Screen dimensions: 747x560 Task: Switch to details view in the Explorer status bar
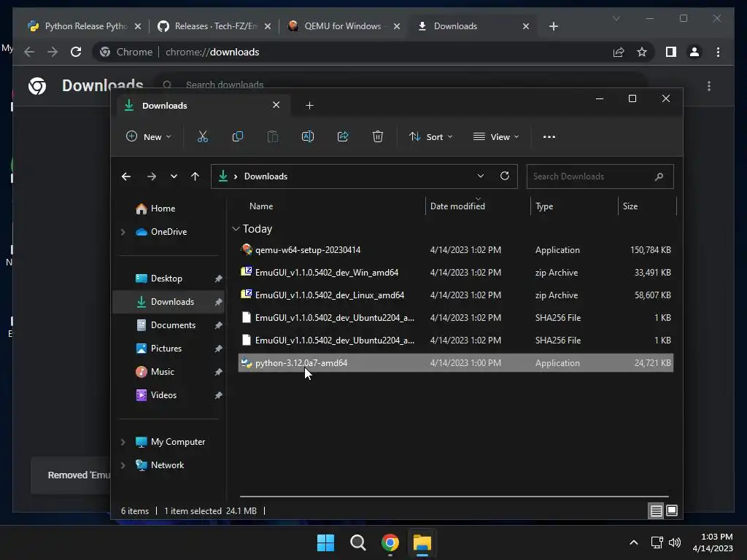point(656,511)
